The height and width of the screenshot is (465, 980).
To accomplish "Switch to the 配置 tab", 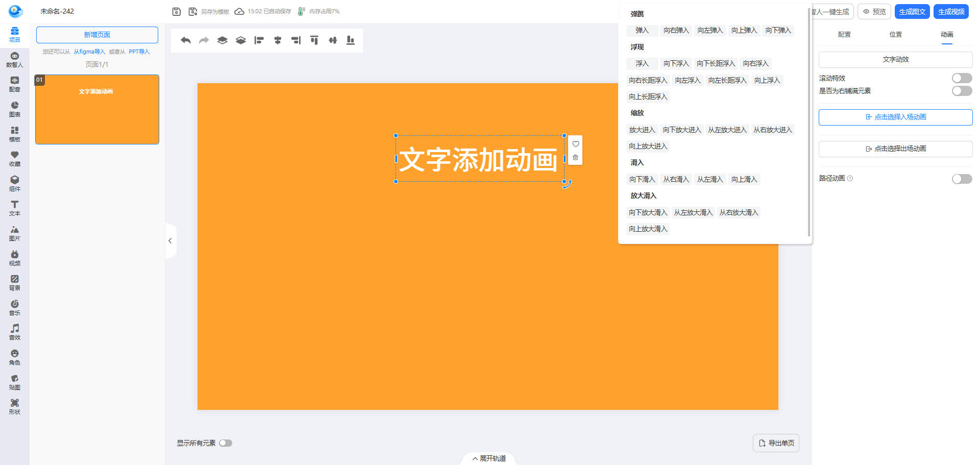I will (x=844, y=35).
